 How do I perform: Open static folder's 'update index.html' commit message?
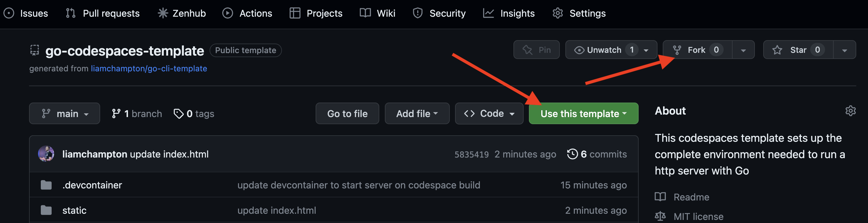coord(277,210)
